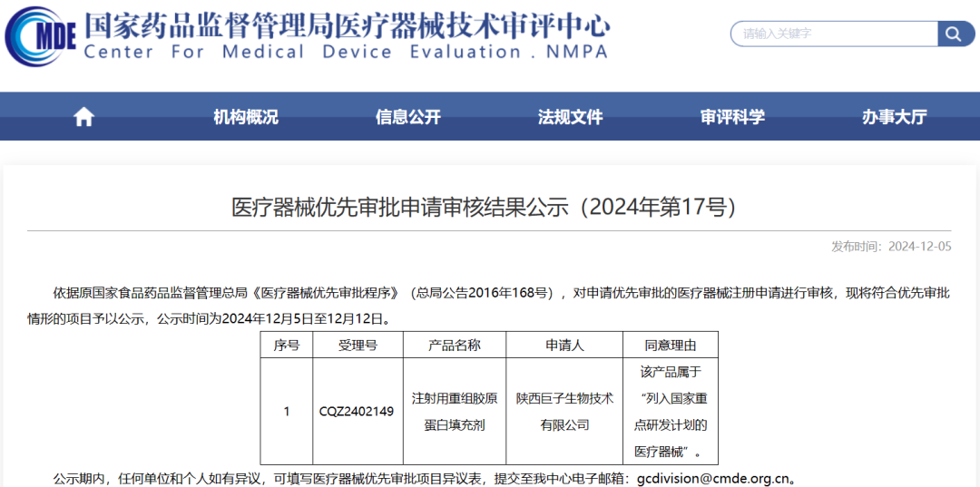Viewport: 980px width, 487px height.
Task: Open the 信息公开 menu
Action: 408,117
